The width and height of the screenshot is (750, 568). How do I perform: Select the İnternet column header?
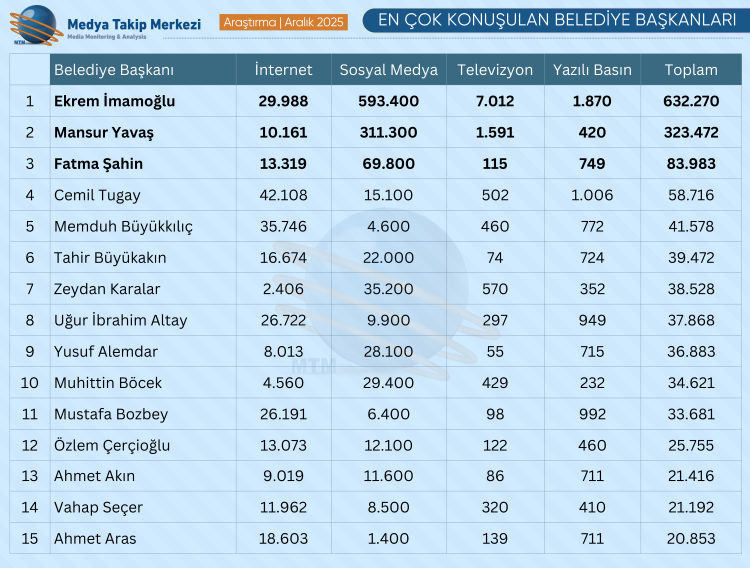(x=283, y=70)
